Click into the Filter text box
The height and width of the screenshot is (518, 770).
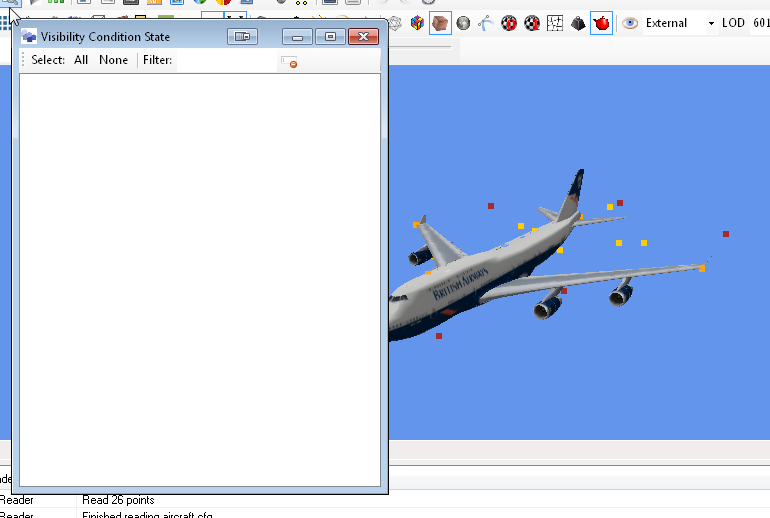pos(226,60)
